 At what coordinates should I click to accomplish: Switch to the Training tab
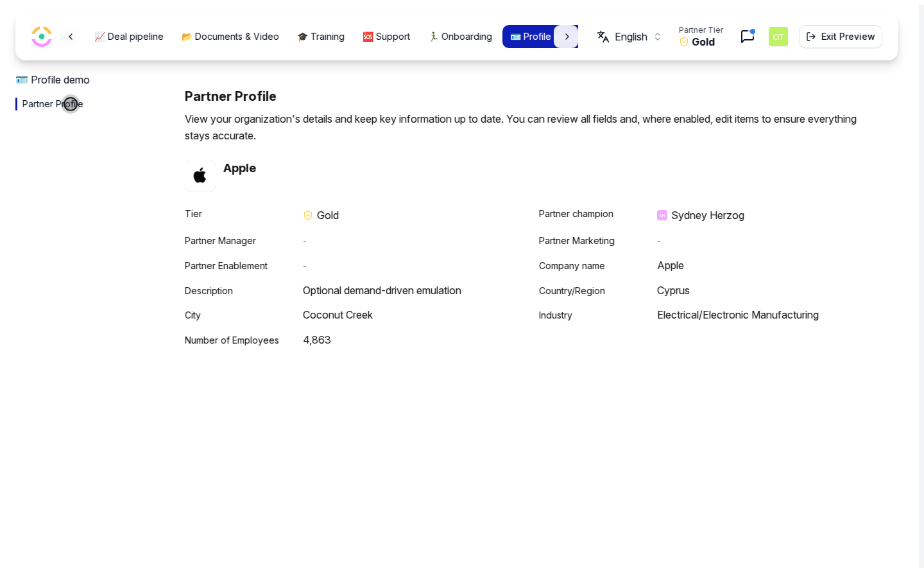321,37
